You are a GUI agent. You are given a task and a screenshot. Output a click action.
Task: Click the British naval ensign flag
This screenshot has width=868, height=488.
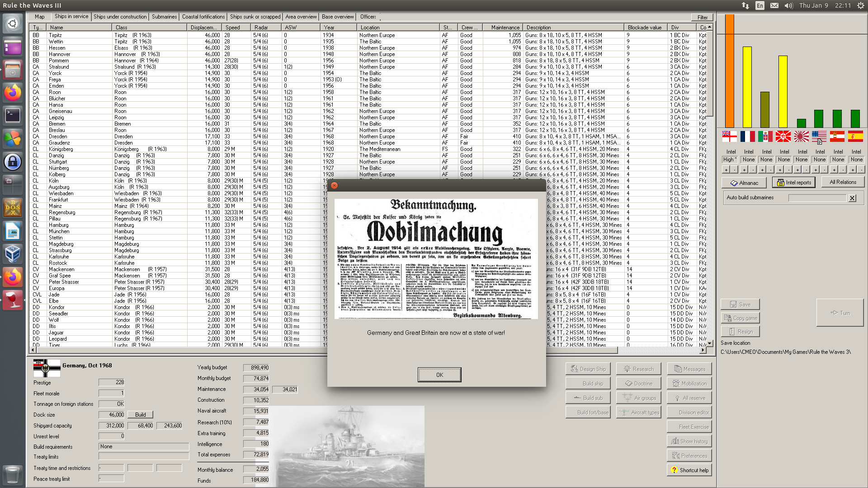[729, 136]
